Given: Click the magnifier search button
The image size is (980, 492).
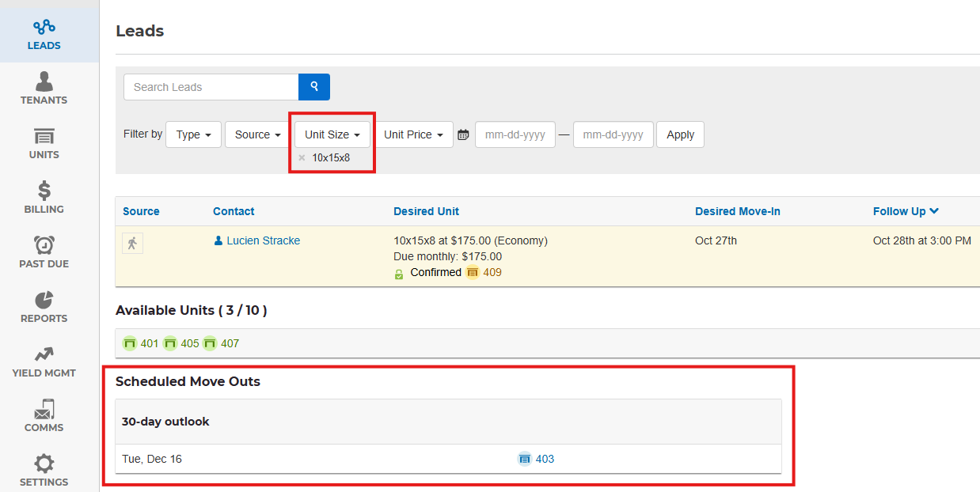Looking at the screenshot, I should 313,87.
